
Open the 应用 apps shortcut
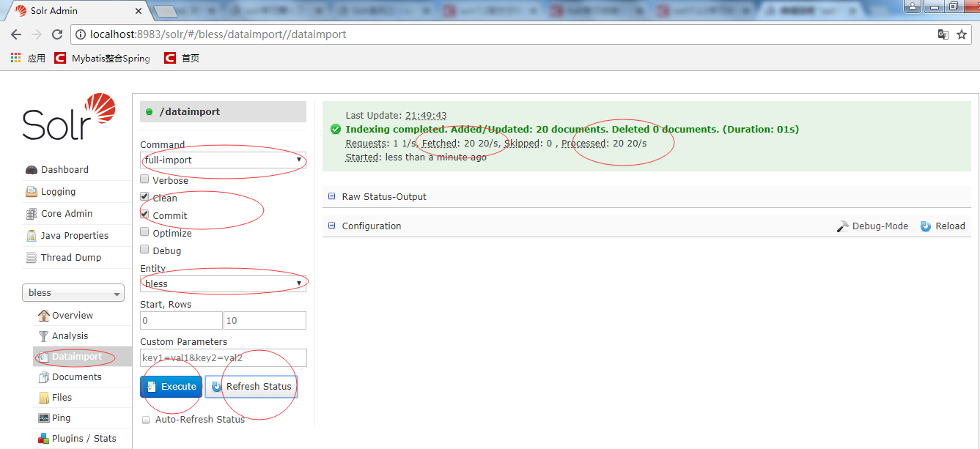pyautogui.click(x=28, y=58)
